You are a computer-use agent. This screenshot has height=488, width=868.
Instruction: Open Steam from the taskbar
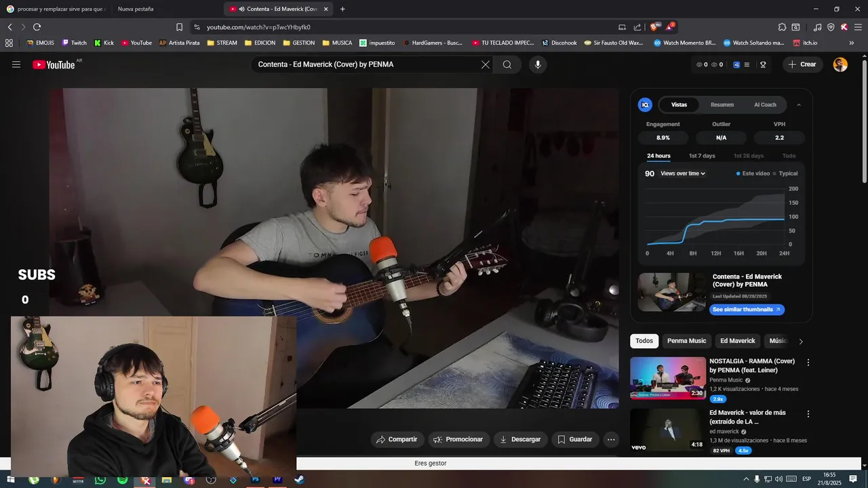pos(299,480)
